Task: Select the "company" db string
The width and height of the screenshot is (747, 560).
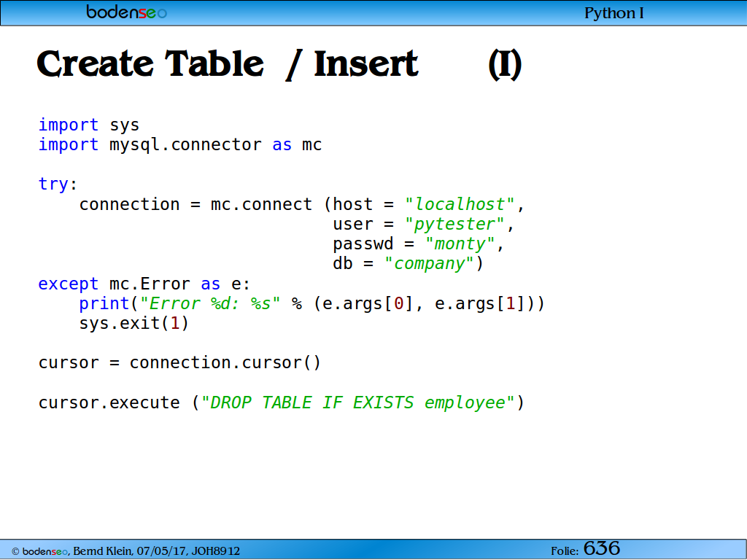Action: 429,264
